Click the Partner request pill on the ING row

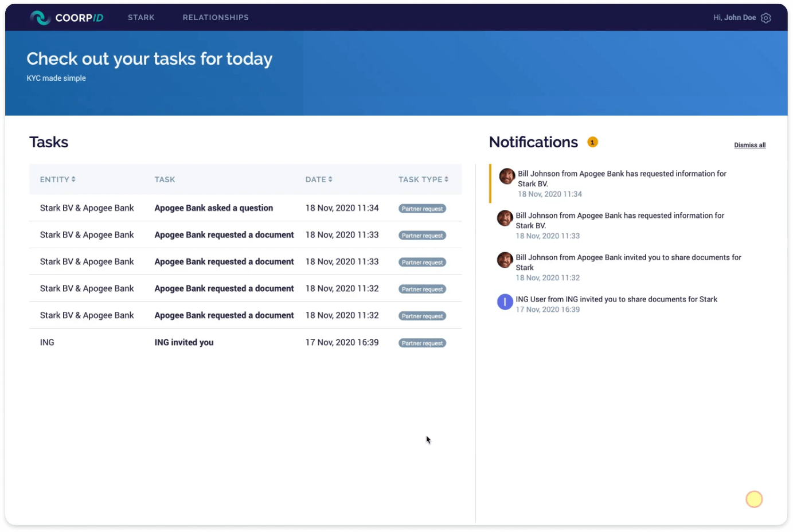coord(422,343)
